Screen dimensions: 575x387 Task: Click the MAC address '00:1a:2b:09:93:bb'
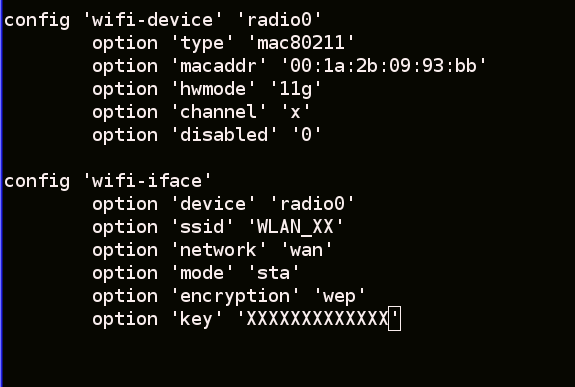(x=383, y=66)
